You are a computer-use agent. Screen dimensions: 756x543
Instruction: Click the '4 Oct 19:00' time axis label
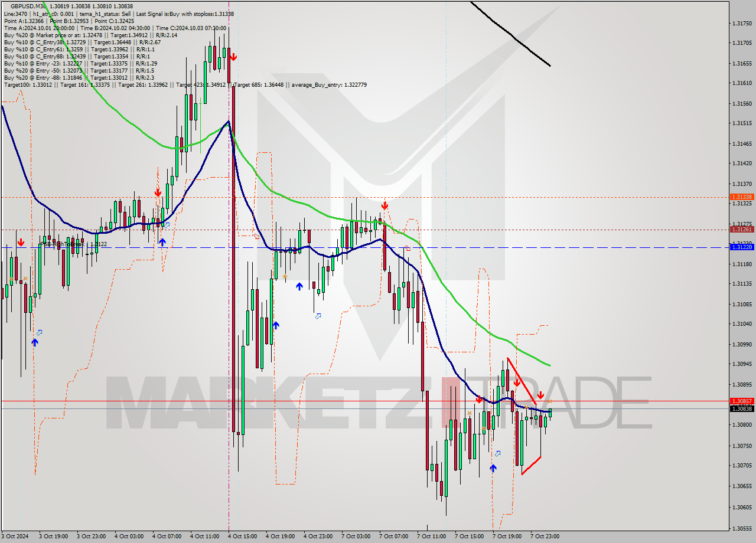[x=280, y=537]
